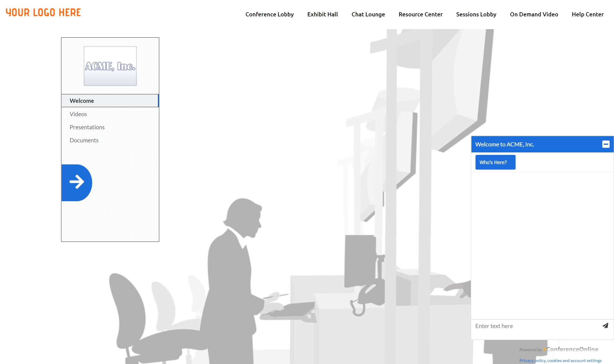Open the Conference Lobby page
Screen dimensions: 614x364
tap(269, 14)
